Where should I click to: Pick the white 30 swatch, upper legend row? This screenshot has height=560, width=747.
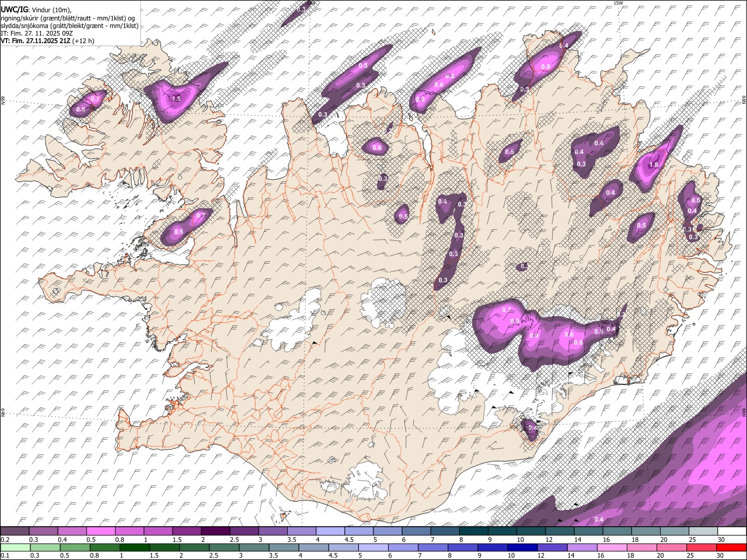732,531
